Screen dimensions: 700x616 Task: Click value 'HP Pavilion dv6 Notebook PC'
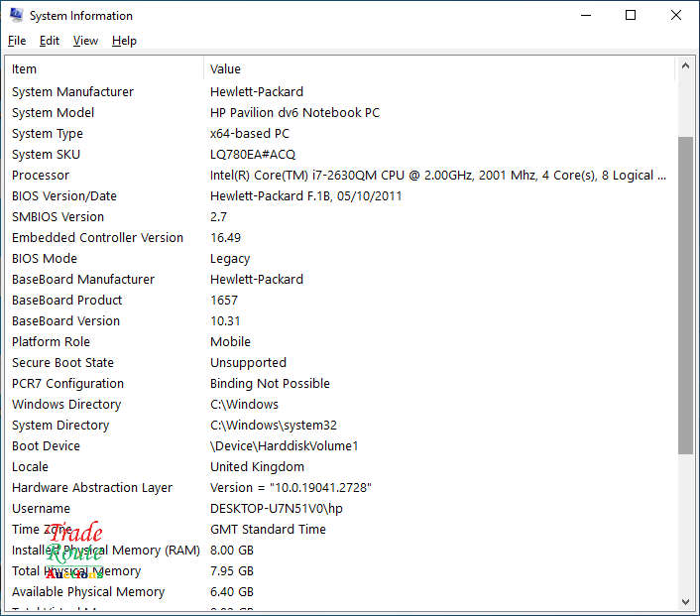(295, 112)
